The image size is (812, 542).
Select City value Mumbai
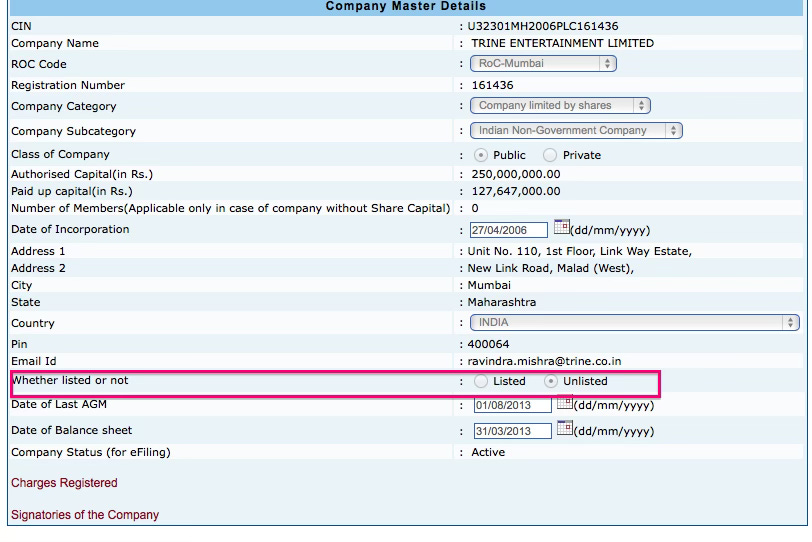(489, 285)
